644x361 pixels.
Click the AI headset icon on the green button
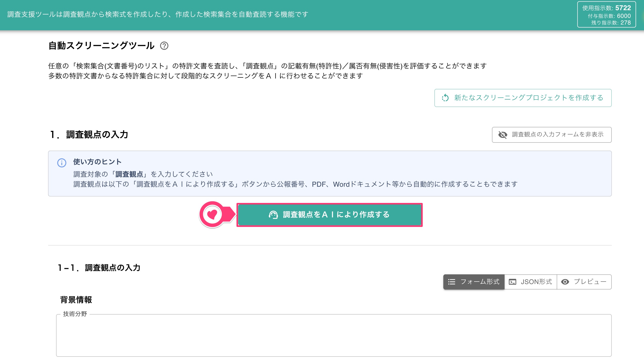(273, 215)
